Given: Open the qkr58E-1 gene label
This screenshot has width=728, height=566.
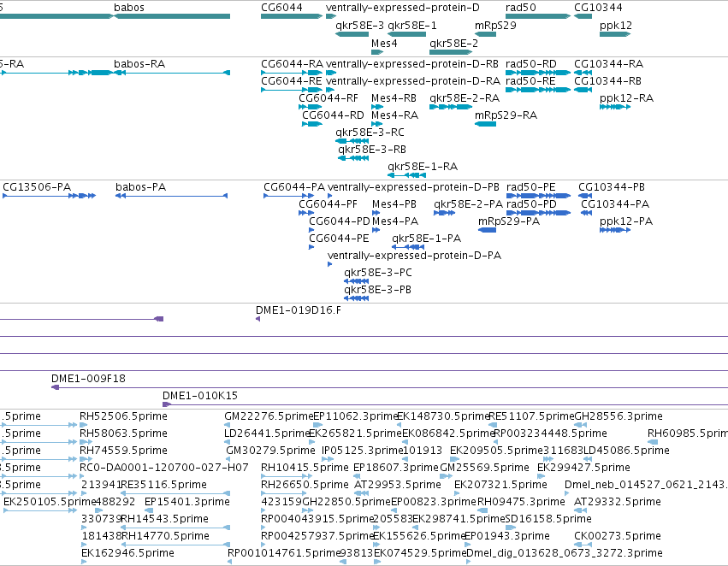Looking at the screenshot, I should (412, 26).
